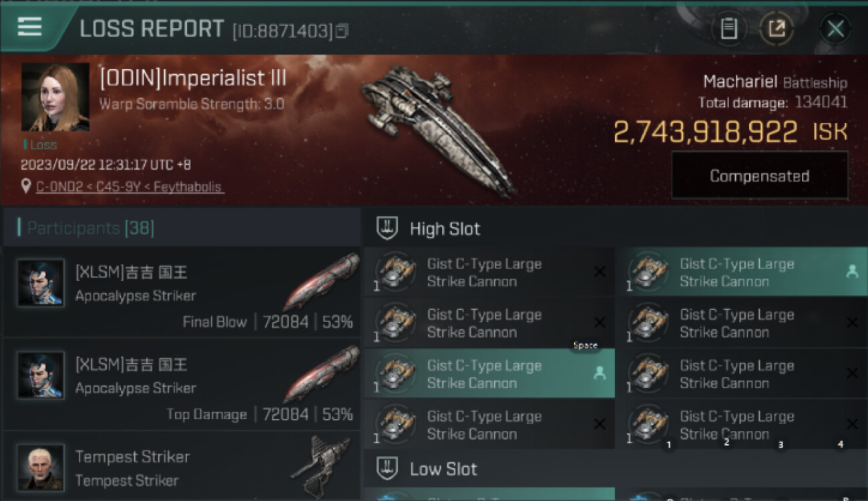The width and height of the screenshot is (868, 501).
Task: Select the Top Damage participant entry
Action: tap(180, 385)
